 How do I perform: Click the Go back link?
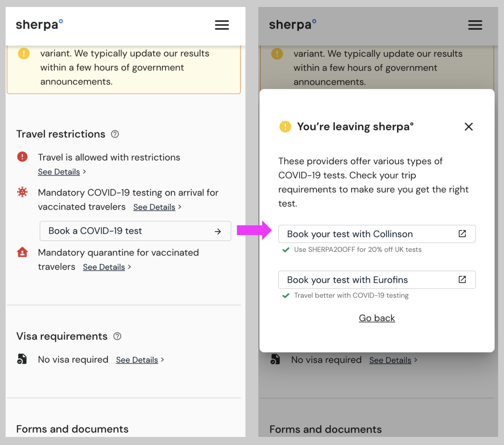click(x=377, y=318)
